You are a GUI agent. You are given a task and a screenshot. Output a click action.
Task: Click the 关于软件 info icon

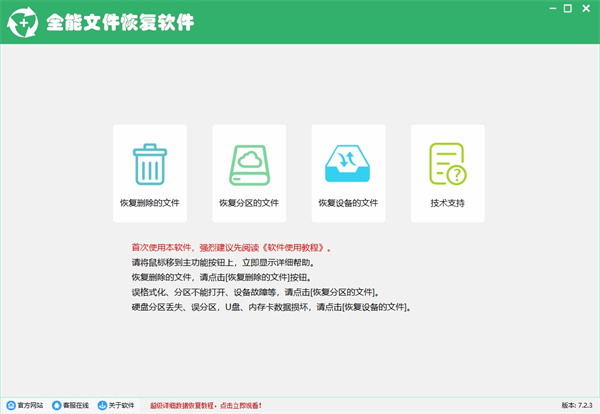(102, 405)
